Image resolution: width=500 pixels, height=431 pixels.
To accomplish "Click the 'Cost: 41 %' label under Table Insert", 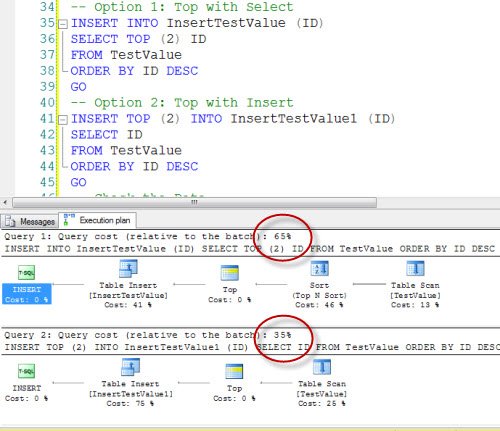I will 128,305.
